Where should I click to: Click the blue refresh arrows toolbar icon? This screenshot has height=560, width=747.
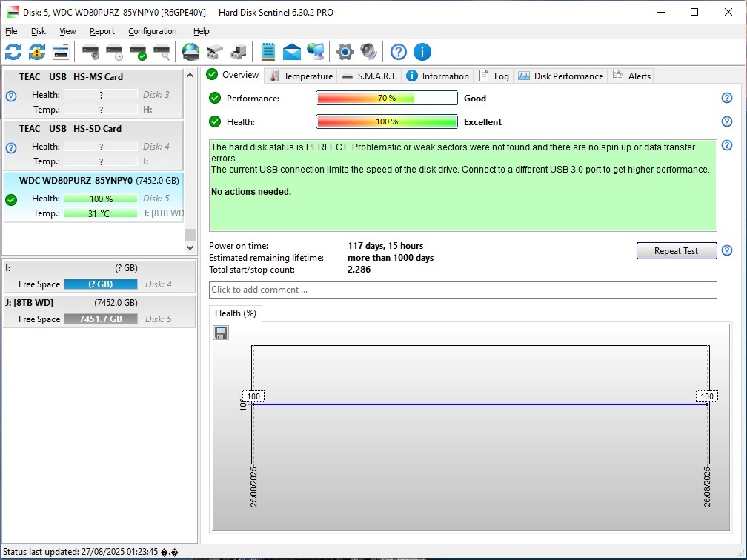(x=13, y=52)
